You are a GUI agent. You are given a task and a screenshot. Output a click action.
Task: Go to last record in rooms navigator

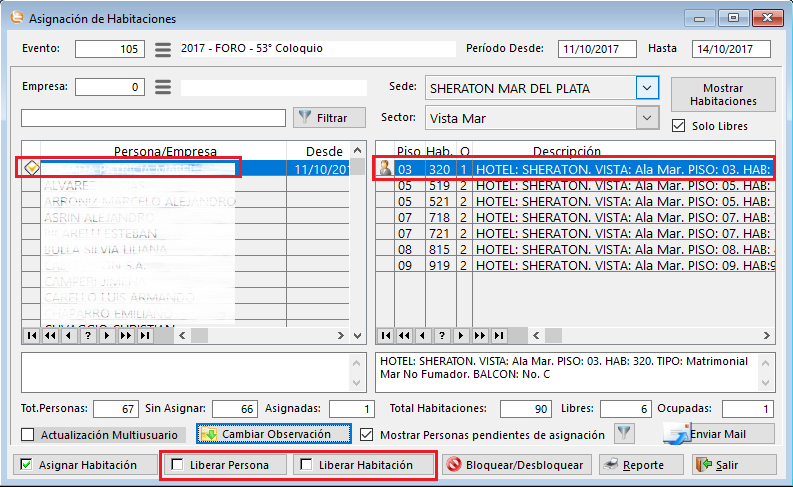tap(501, 336)
